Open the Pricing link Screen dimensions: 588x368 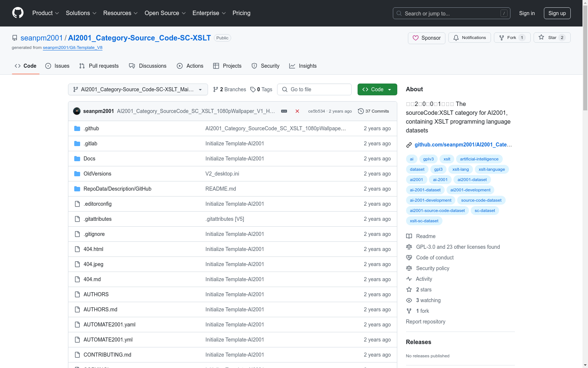click(x=241, y=13)
